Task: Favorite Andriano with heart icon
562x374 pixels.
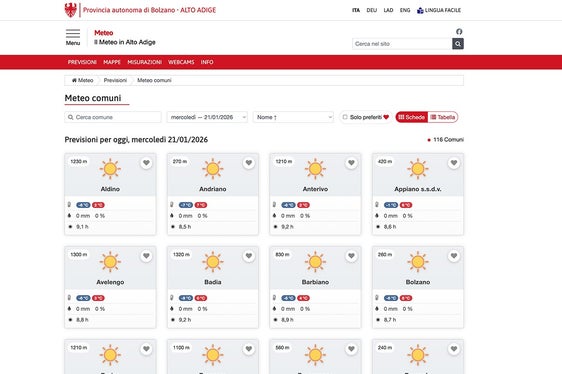Action: tap(249, 163)
